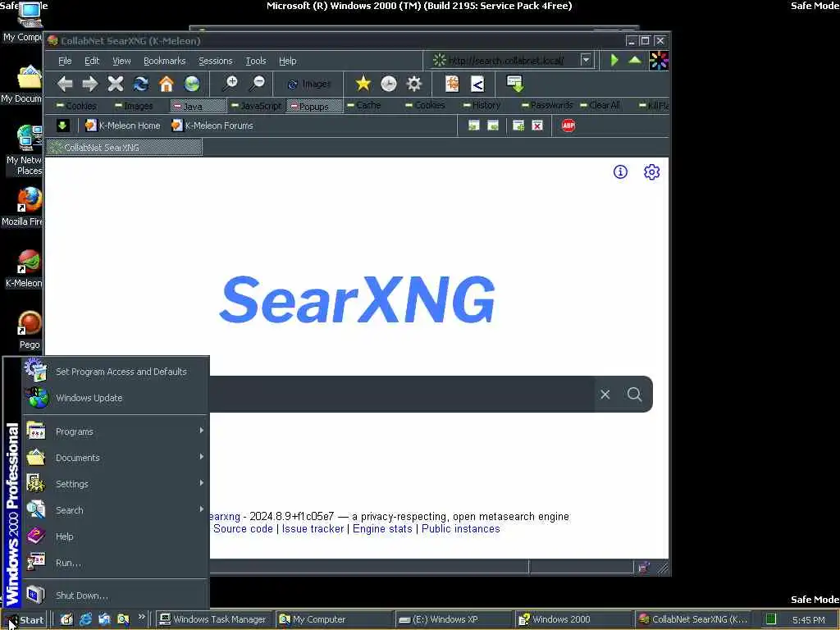Toggle the Popups privacy option
Viewport: 840px width, 630px height.
click(x=314, y=106)
